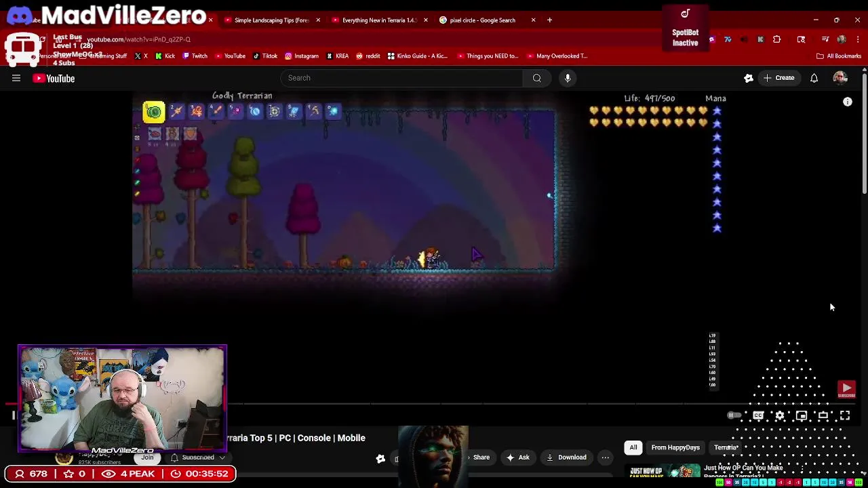Open the All Bookmarks folder

click(x=839, y=56)
